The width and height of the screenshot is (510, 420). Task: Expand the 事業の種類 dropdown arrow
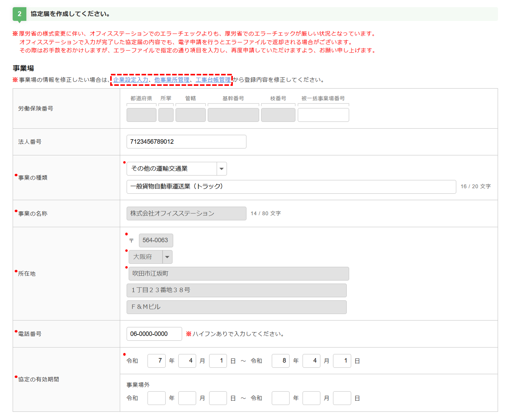[221, 169]
